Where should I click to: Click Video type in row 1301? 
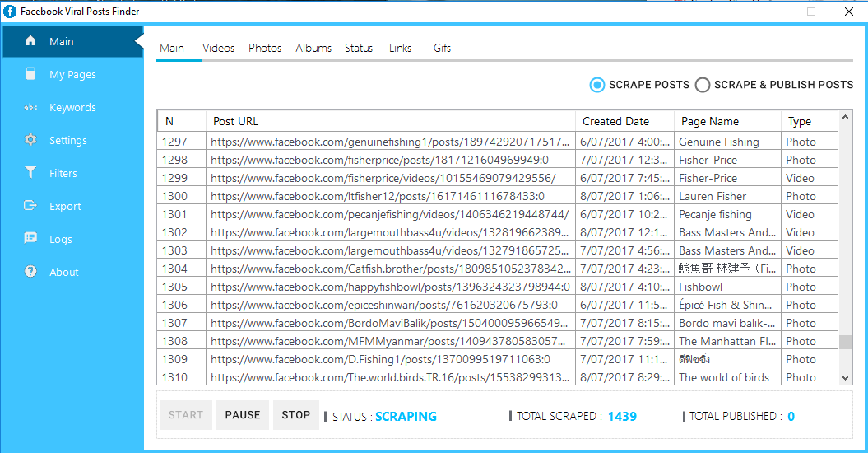tap(800, 215)
